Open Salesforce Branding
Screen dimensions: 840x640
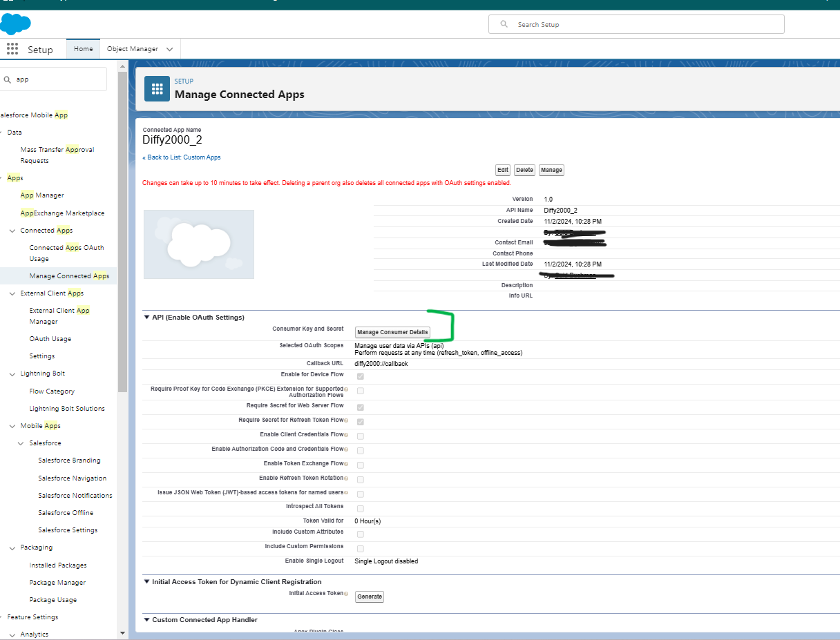[69, 460]
